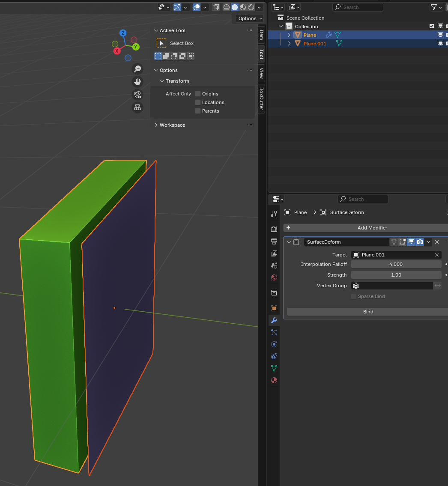Click the Add Modifier button
This screenshot has width=448, height=486.
(372, 228)
